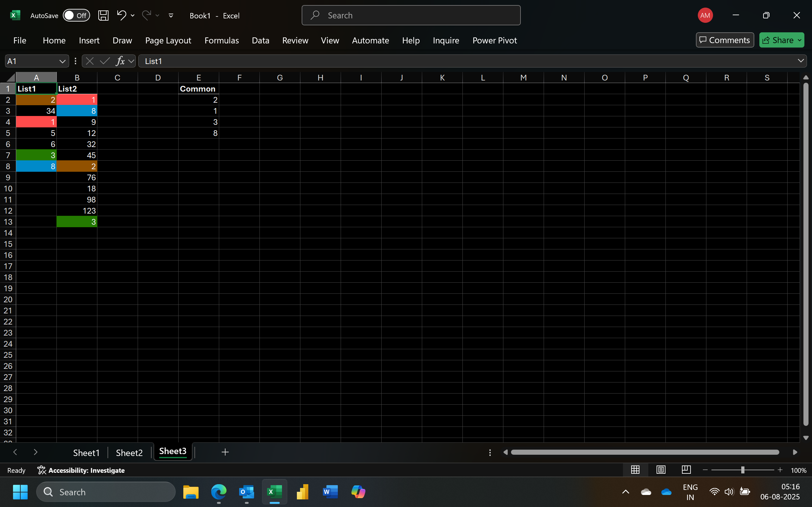Switch to Page Break Preview view icon
This screenshot has width=812, height=507.
(x=686, y=470)
